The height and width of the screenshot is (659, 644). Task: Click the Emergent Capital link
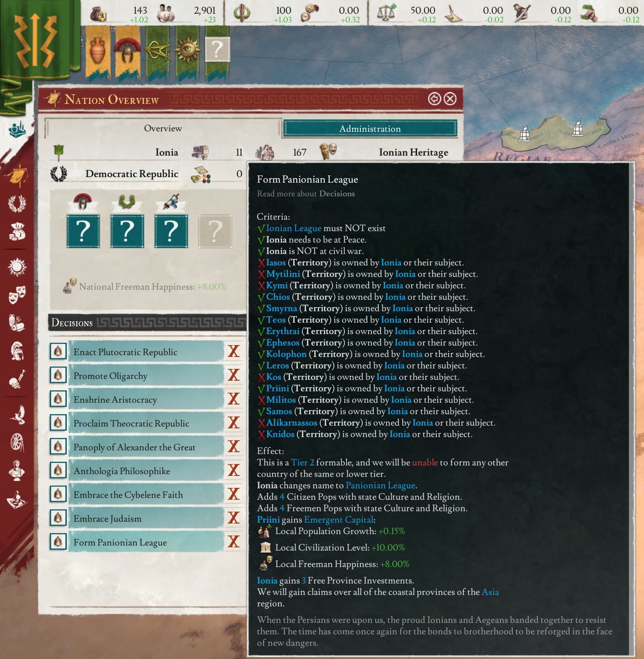338,519
